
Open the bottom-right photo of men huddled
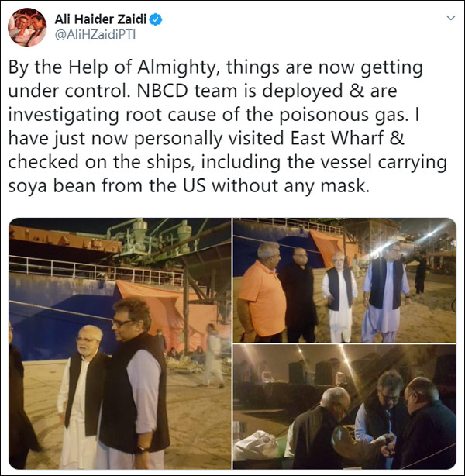[345, 407]
